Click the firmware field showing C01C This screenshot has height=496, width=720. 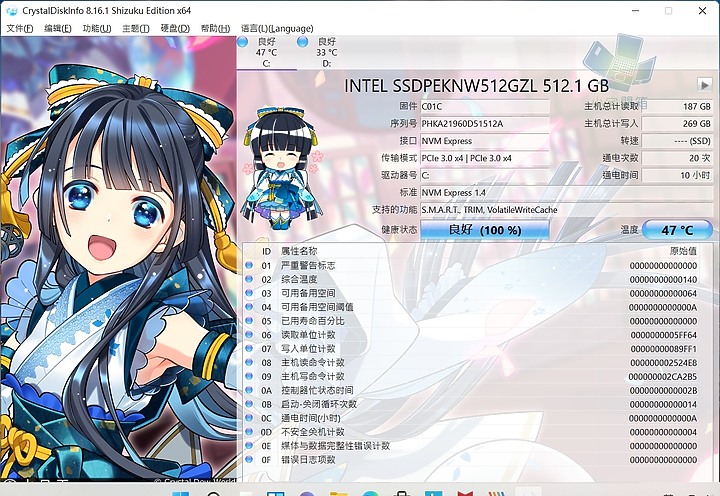(485, 107)
